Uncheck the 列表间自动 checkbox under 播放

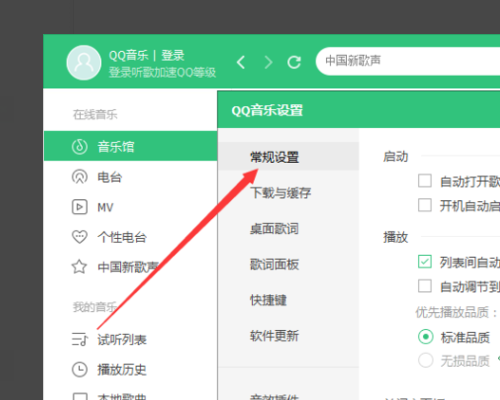425,262
